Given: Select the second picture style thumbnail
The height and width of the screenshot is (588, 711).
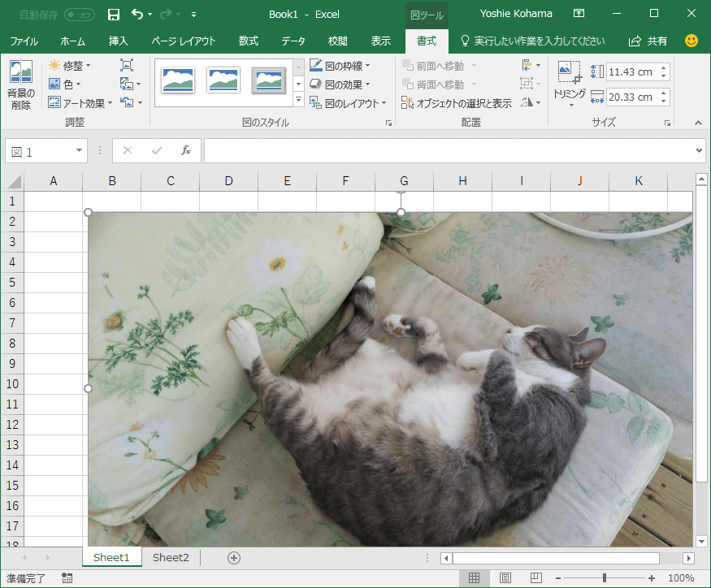Looking at the screenshot, I should coord(223,80).
